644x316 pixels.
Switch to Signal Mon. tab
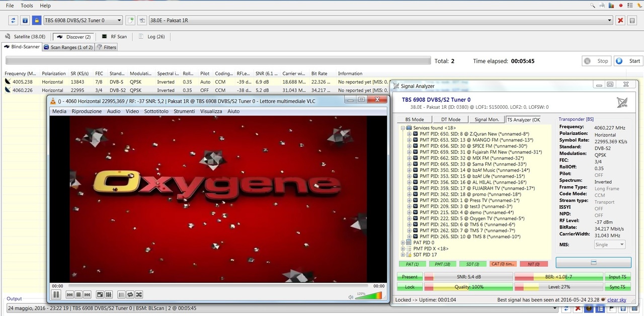[487, 120]
